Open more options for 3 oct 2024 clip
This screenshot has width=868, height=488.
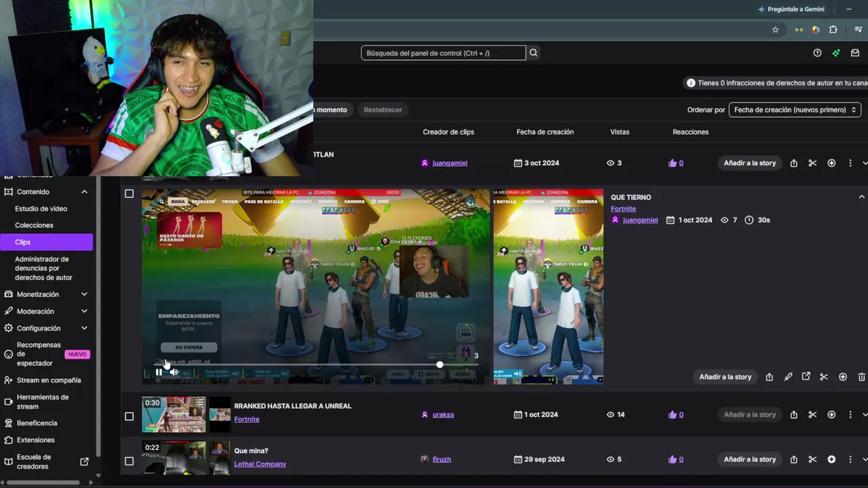coord(850,163)
